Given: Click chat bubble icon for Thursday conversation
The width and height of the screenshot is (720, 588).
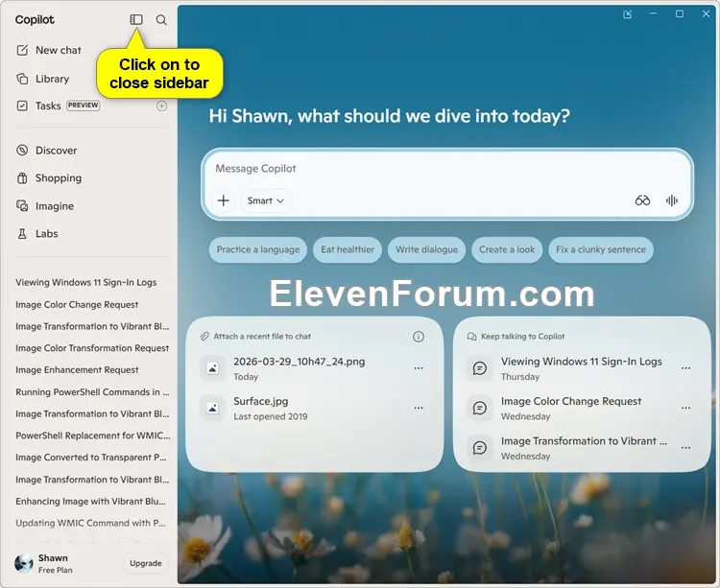Looking at the screenshot, I should (x=480, y=368).
